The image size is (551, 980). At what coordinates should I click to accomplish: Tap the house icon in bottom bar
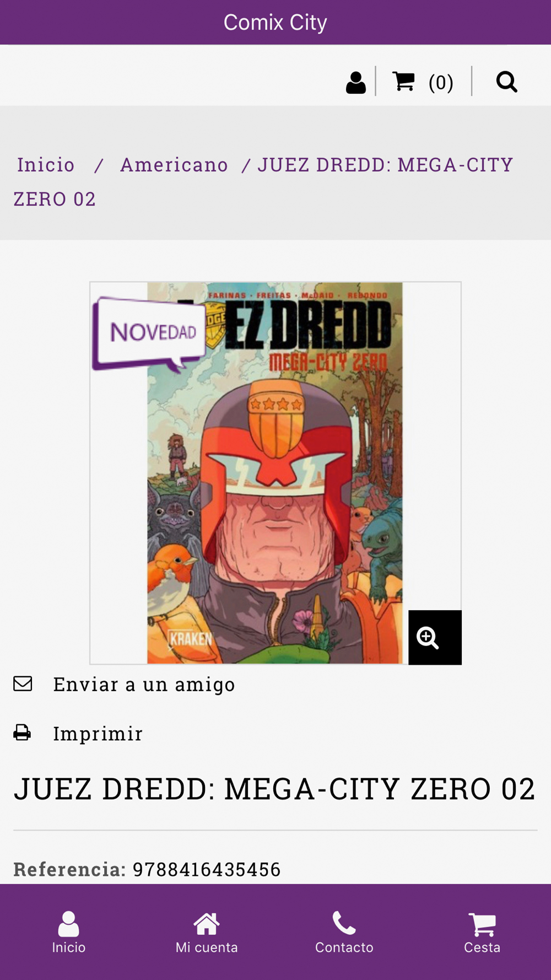tap(207, 924)
